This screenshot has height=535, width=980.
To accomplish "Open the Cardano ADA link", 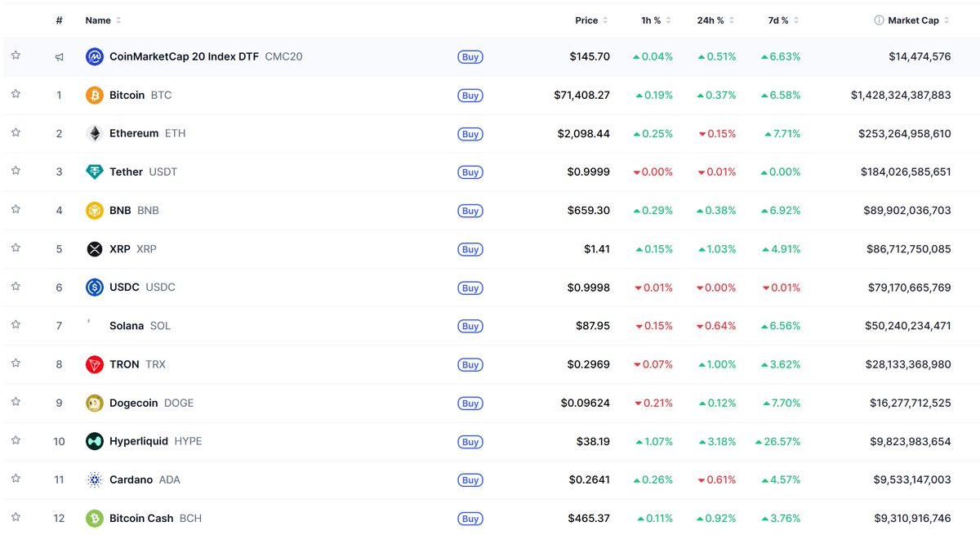I will 145,479.
